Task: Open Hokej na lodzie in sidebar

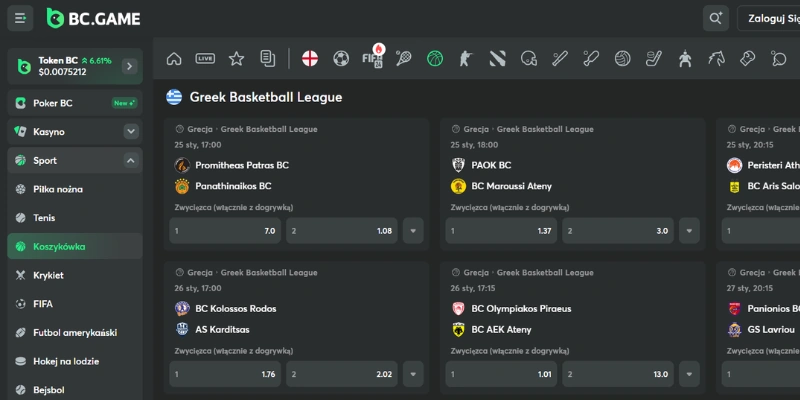Action: tap(75, 361)
